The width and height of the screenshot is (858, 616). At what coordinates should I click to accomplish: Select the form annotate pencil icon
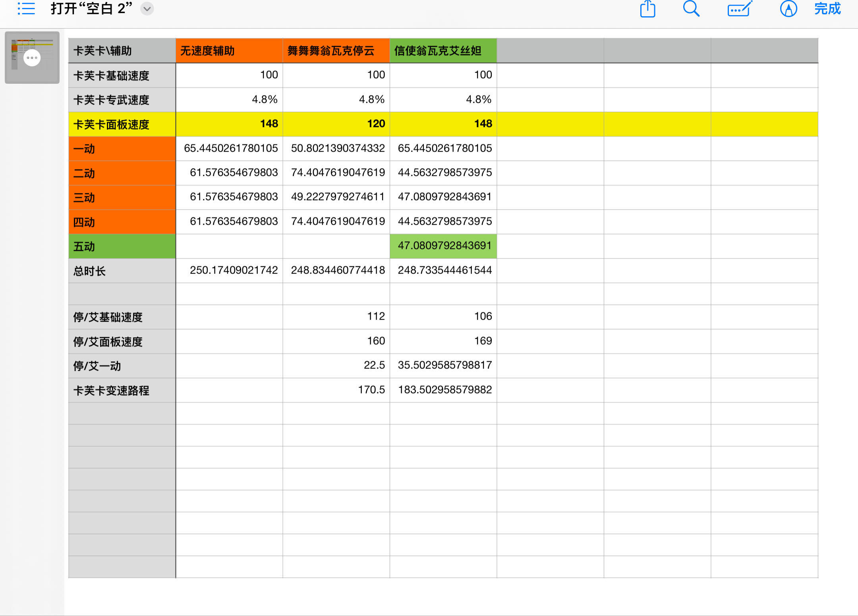(x=740, y=9)
